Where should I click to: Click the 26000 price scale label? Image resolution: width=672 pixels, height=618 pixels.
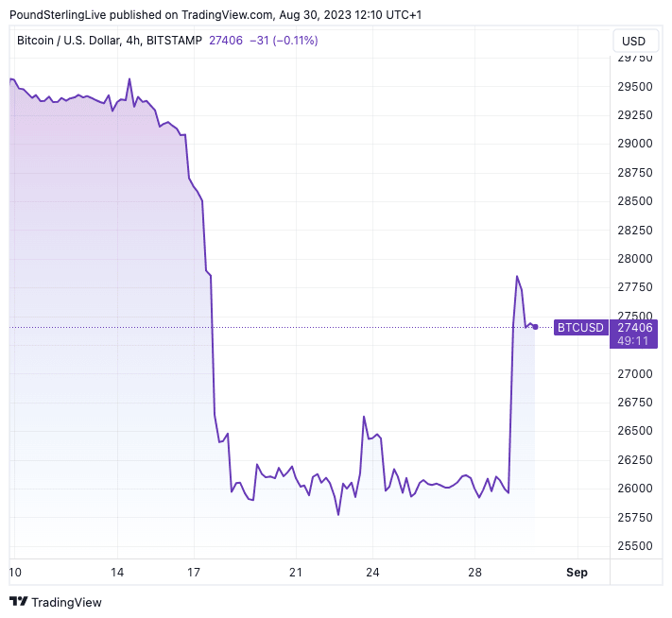pyautogui.click(x=634, y=489)
